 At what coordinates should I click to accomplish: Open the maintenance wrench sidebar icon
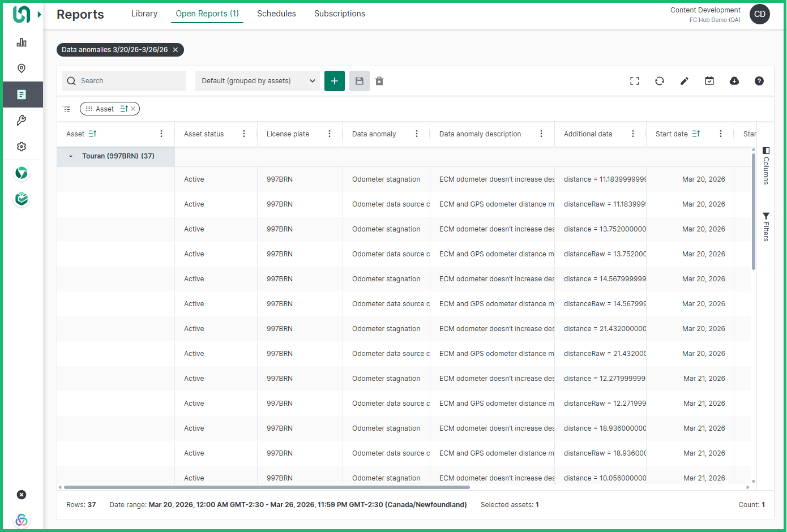pos(22,121)
